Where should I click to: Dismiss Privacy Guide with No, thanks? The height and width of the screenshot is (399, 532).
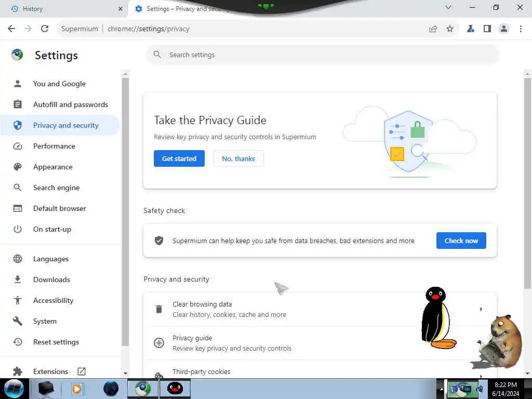[238, 158]
